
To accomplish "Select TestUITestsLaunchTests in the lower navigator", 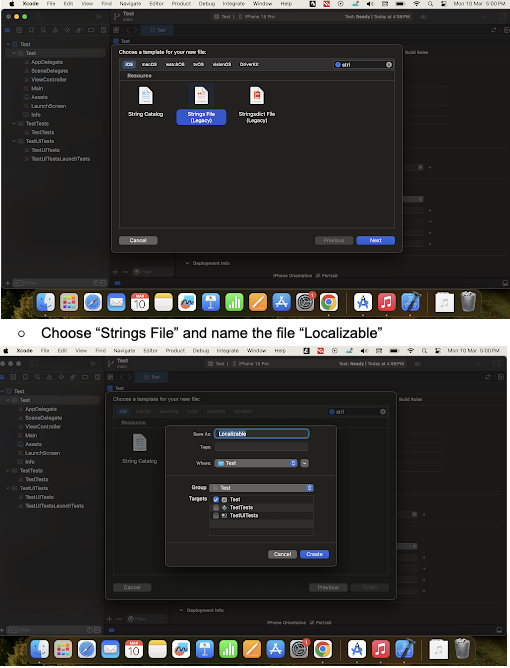I will pyautogui.click(x=54, y=506).
